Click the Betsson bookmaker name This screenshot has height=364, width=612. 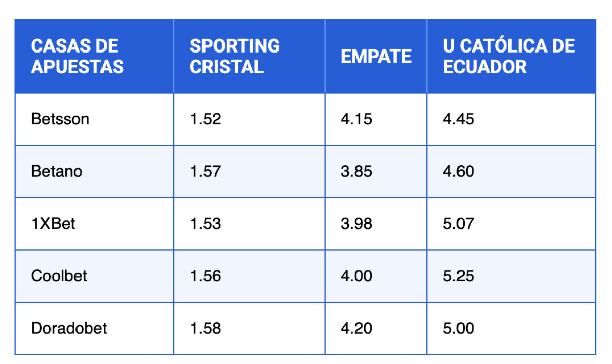[x=60, y=119]
